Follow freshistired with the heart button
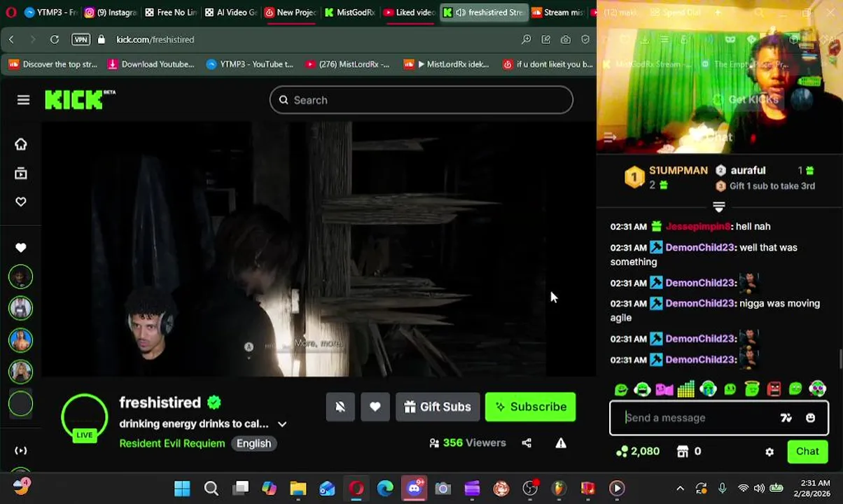Screen dimensions: 843x504 pyautogui.click(x=375, y=407)
